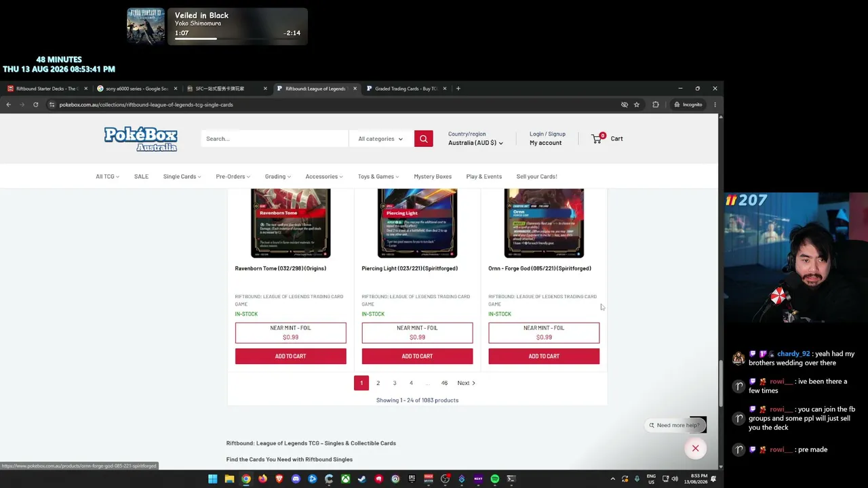Open Discord from the taskbar

click(x=296, y=479)
